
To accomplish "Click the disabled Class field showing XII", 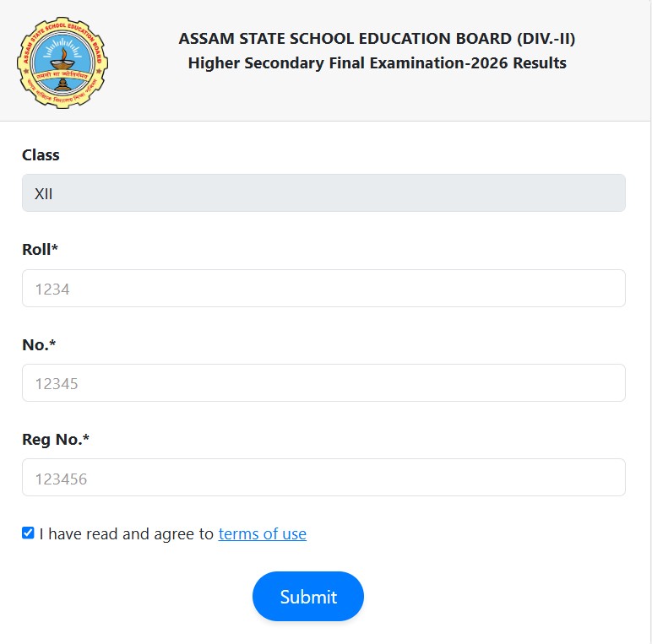I will (x=323, y=192).
